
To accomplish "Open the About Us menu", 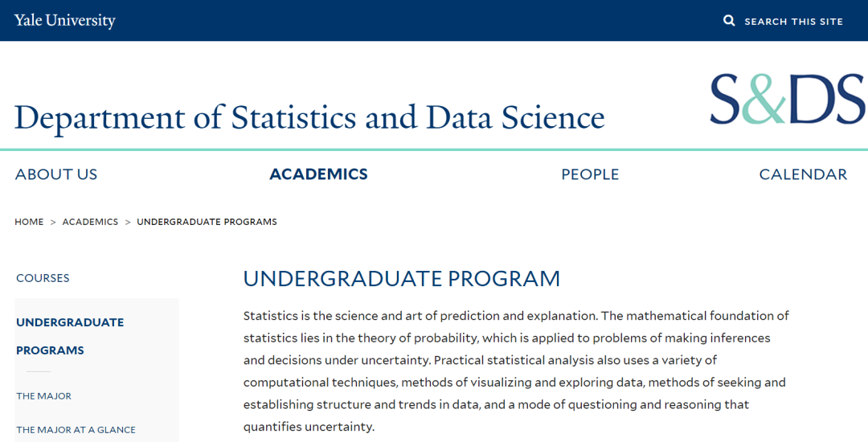I will pyautogui.click(x=56, y=174).
